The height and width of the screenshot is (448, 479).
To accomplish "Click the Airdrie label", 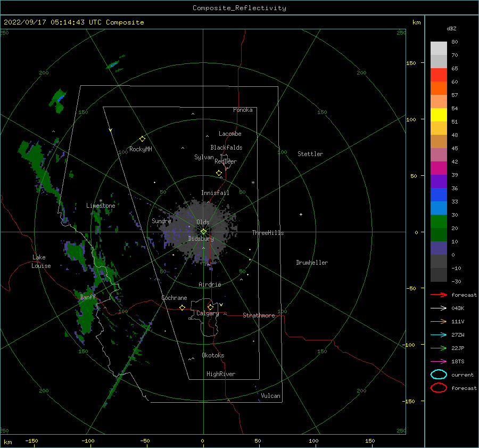I will pos(210,284).
